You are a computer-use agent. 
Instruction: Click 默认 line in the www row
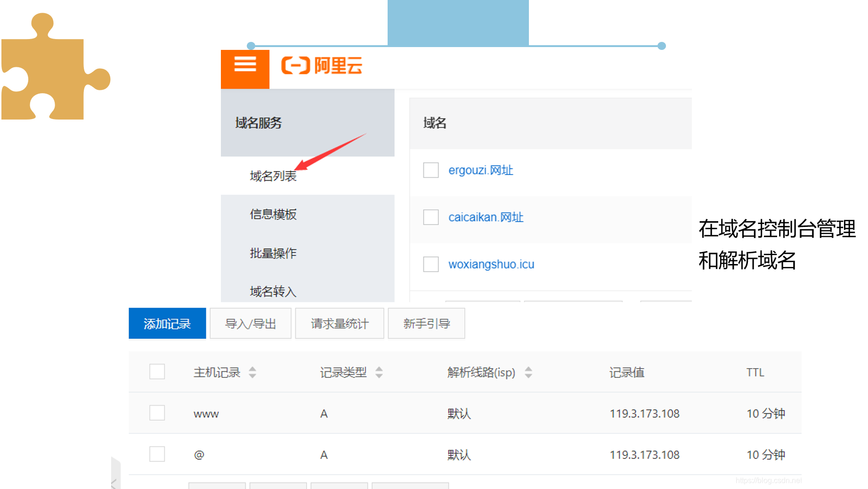pos(459,414)
